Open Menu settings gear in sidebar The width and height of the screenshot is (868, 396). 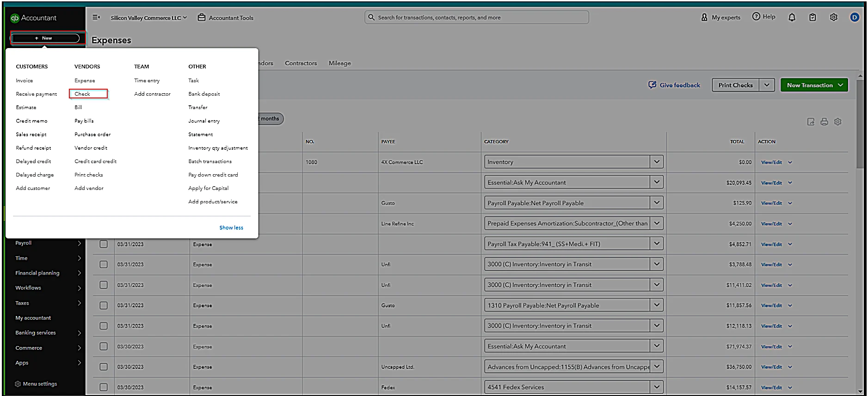[x=18, y=384]
